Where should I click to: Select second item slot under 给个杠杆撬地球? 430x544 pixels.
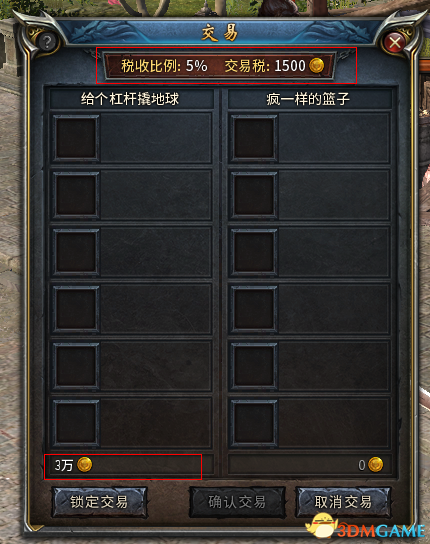[76, 195]
